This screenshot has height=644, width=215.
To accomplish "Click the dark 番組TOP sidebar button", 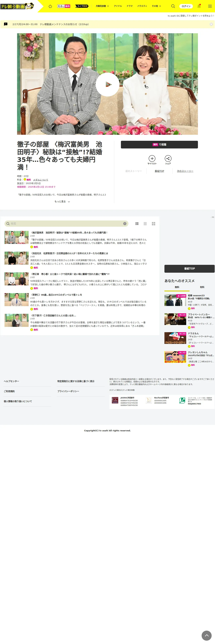I will click(x=190, y=269).
